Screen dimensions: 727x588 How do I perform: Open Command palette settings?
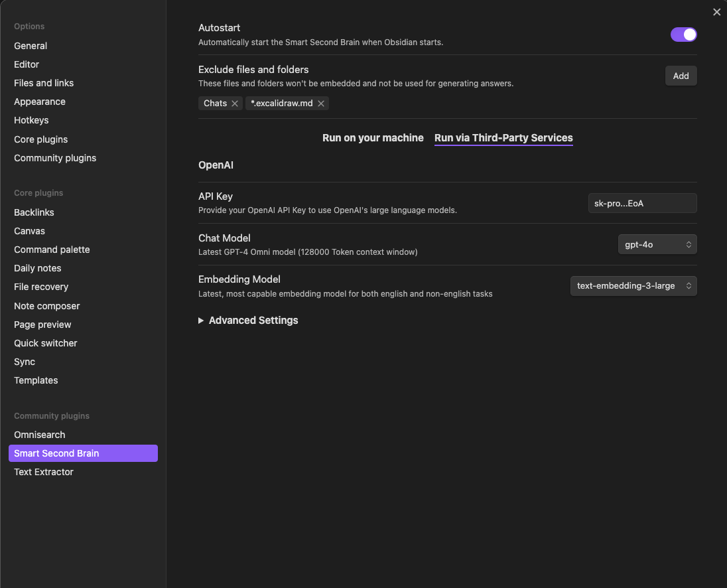pyautogui.click(x=52, y=250)
